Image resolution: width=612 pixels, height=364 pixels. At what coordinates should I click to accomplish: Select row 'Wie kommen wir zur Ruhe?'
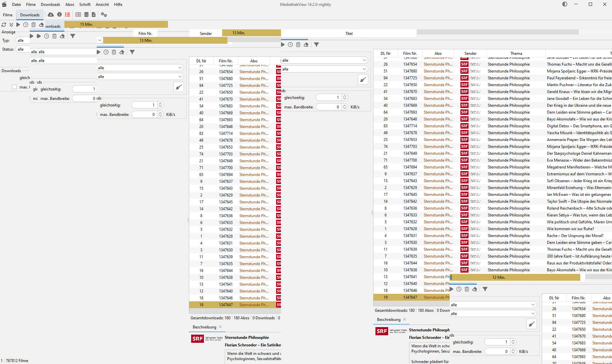tap(493, 229)
